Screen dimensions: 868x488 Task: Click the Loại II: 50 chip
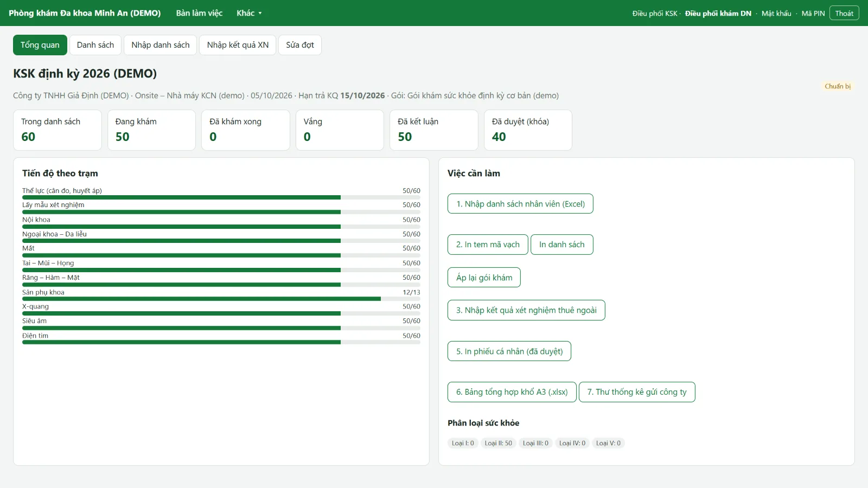point(498,443)
